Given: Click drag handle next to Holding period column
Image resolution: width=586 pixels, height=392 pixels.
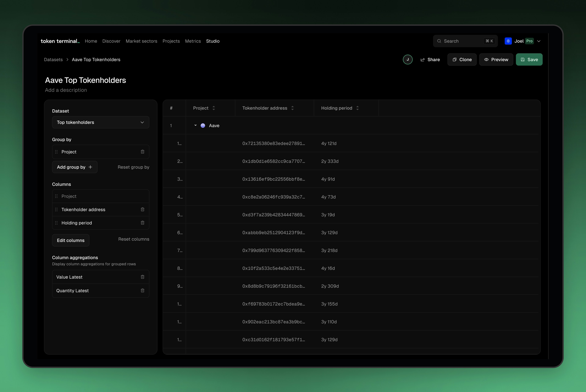Looking at the screenshot, I should pos(56,223).
